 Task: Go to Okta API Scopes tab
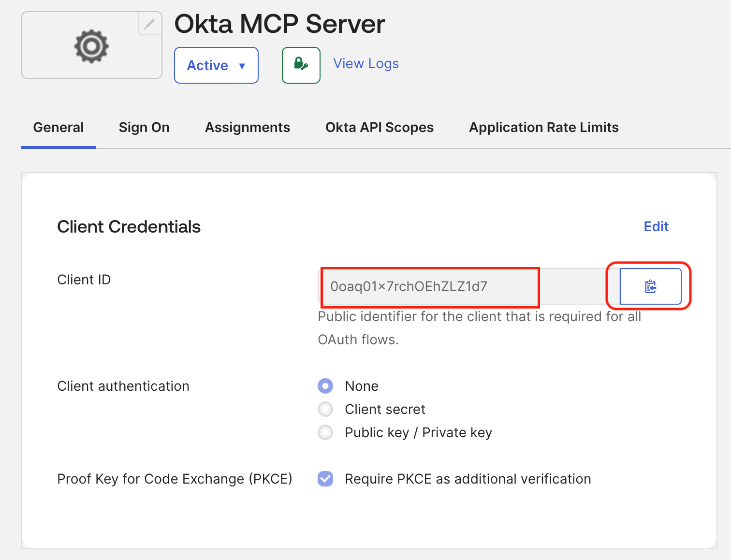(380, 128)
